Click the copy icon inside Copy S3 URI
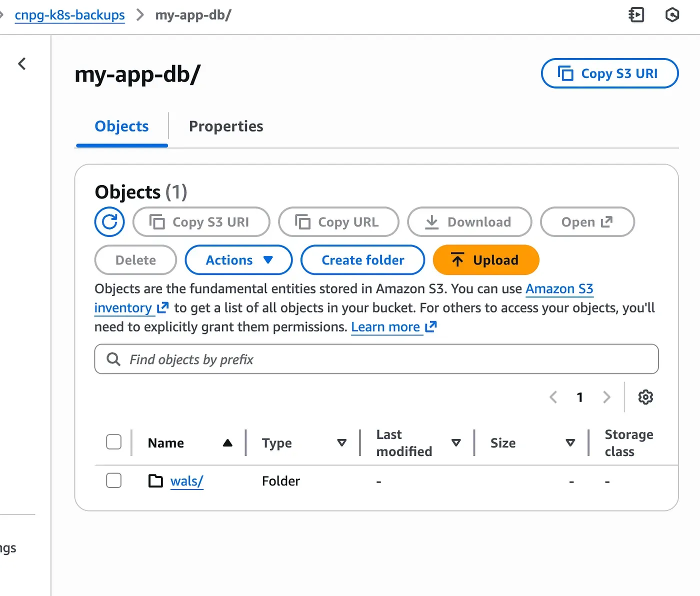The image size is (700, 596). pos(157,221)
